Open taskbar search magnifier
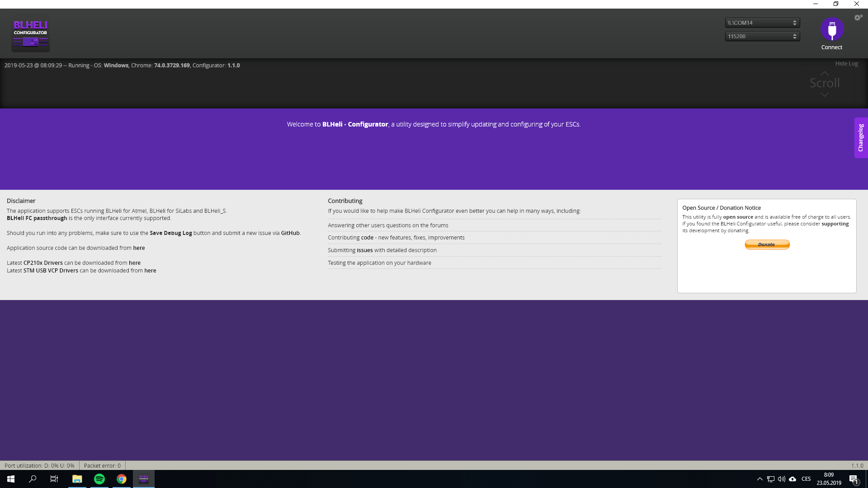 (x=33, y=479)
